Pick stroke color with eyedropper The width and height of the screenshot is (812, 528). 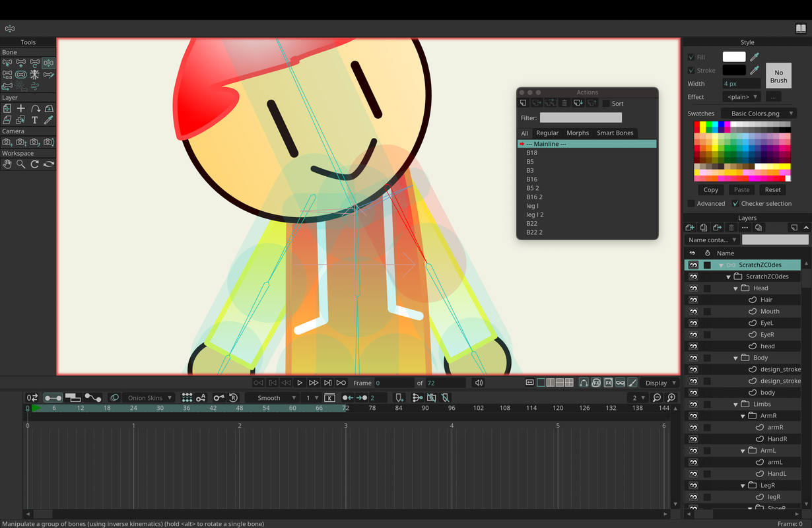[755, 70]
